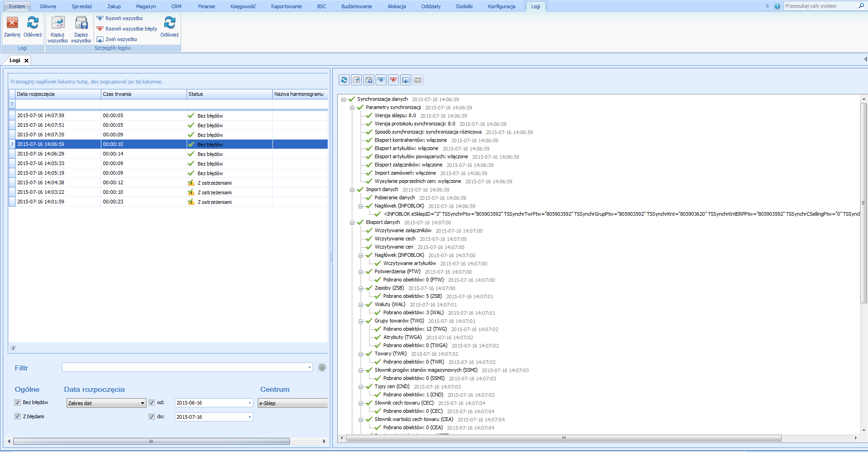
Task: Click the Przeszukaj cały system search field
Action: coord(821,6)
